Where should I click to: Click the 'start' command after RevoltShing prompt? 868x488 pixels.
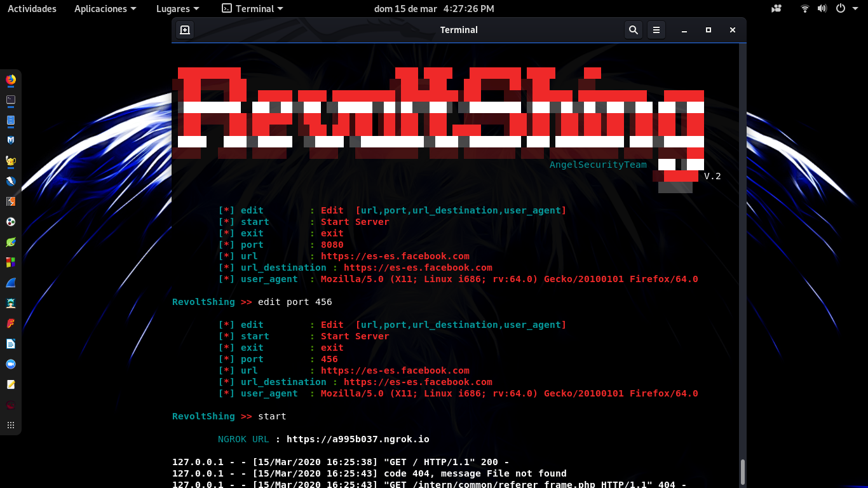pos(272,416)
